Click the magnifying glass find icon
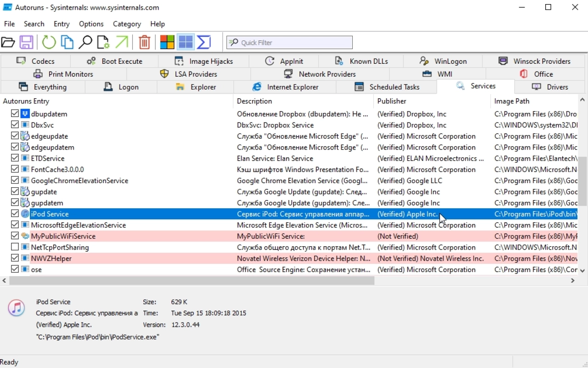This screenshot has width=588, height=368. point(85,42)
